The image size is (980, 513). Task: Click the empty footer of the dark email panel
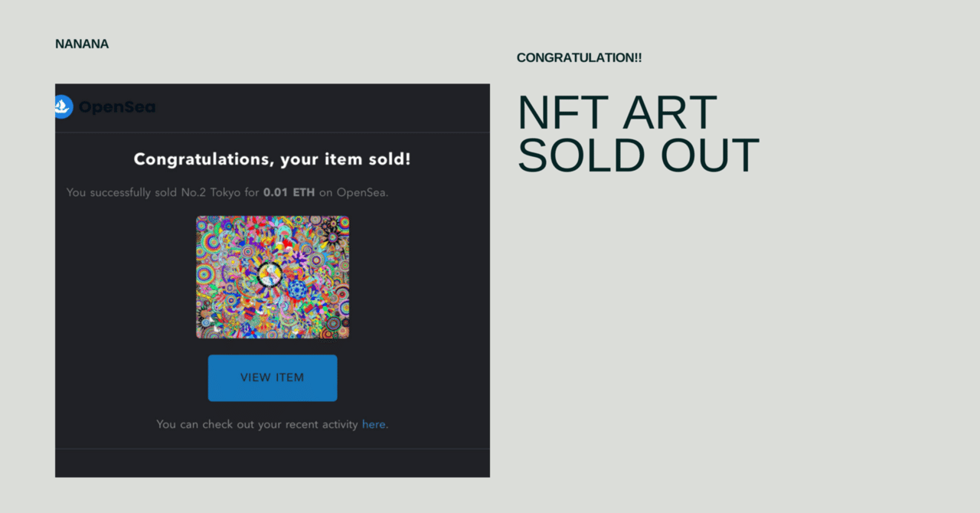coord(273,463)
